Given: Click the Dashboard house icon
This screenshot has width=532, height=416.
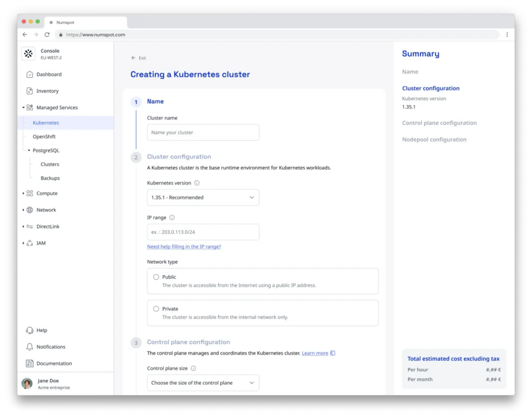Looking at the screenshot, I should [30, 74].
